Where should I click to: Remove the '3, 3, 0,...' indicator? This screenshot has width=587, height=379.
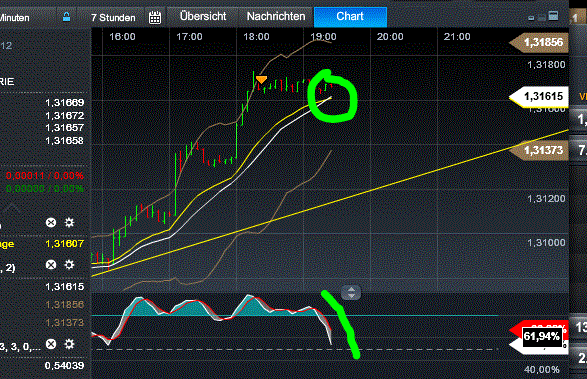51,344
